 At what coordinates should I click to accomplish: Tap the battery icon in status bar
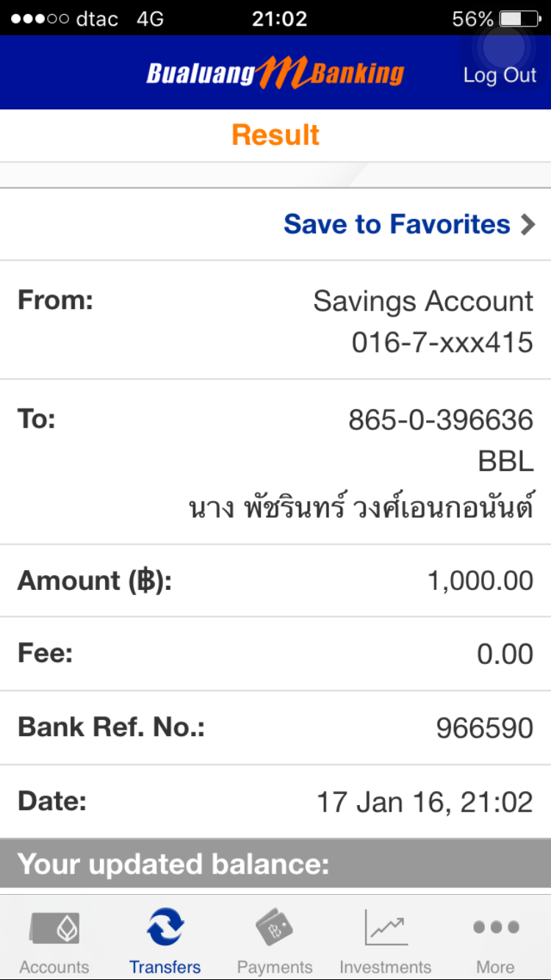coord(519,18)
